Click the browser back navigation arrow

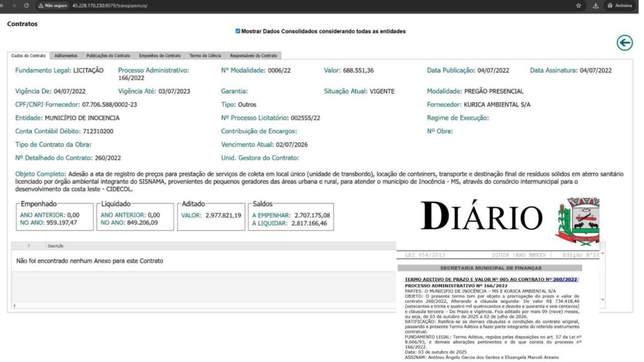tap(4, 5)
